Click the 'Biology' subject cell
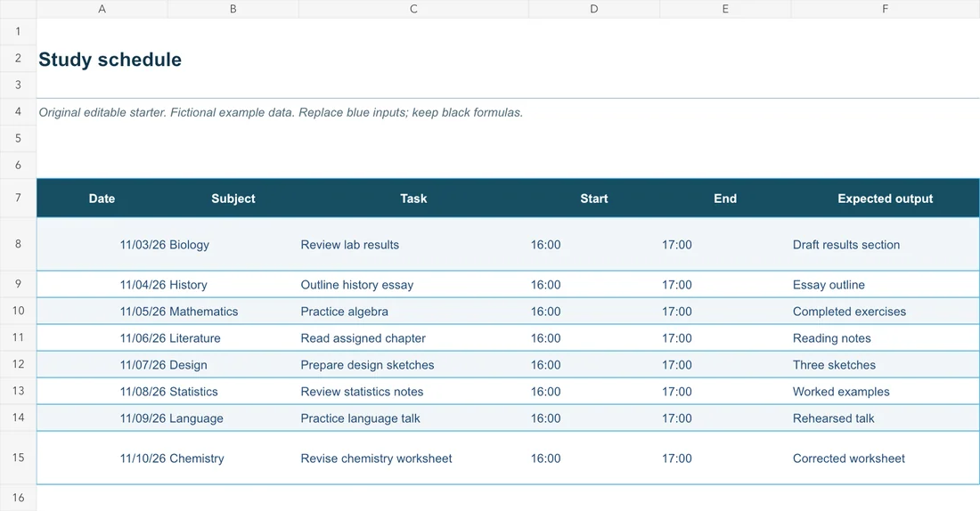Viewport: 980px width, 511px height. (233, 245)
